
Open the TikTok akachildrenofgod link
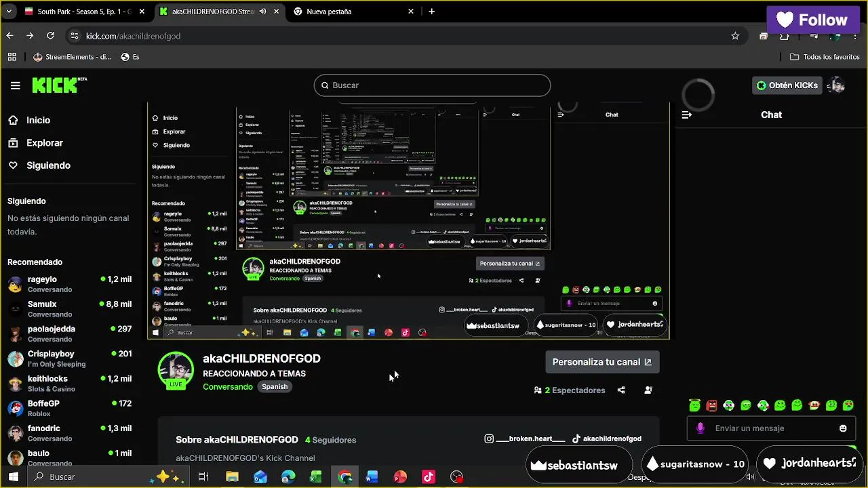coord(607,439)
